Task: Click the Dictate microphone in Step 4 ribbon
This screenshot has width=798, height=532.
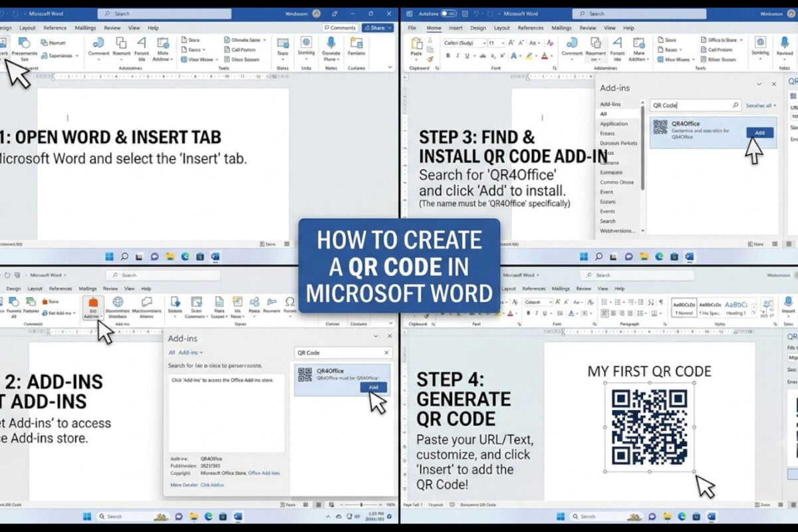Action: tap(788, 301)
